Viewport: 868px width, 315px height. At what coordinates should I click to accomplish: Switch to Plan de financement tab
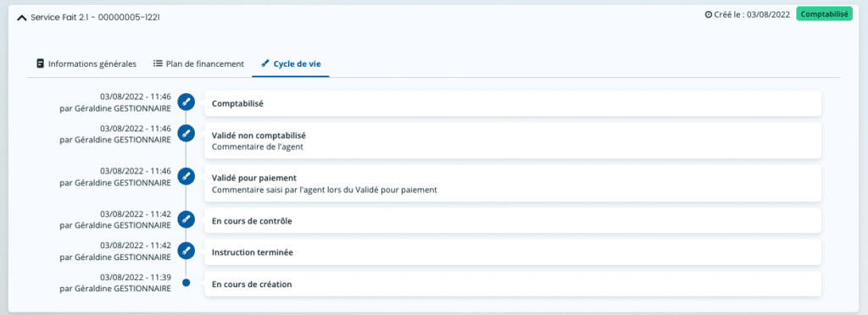pyautogui.click(x=198, y=64)
